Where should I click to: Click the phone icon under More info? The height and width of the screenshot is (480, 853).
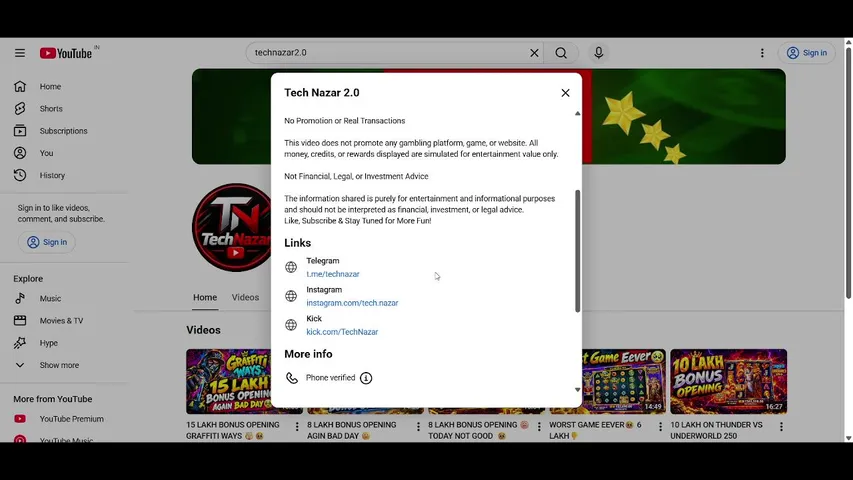(x=292, y=378)
